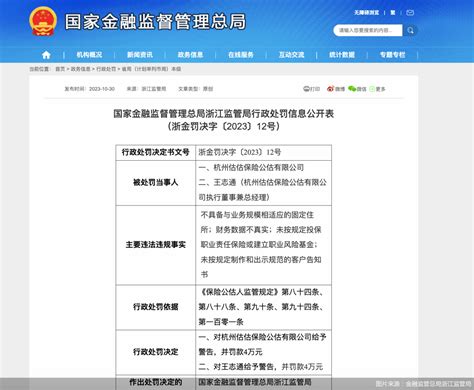Open the 政务信息 navigation menu
The height and width of the screenshot is (390, 474).
(190, 55)
